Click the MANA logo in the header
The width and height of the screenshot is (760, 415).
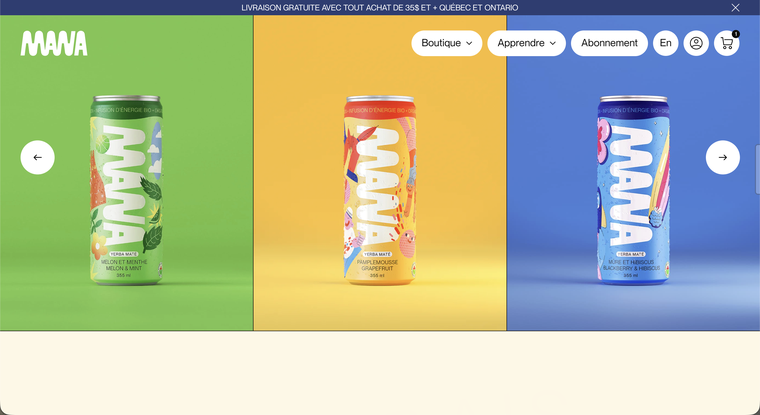pyautogui.click(x=54, y=43)
